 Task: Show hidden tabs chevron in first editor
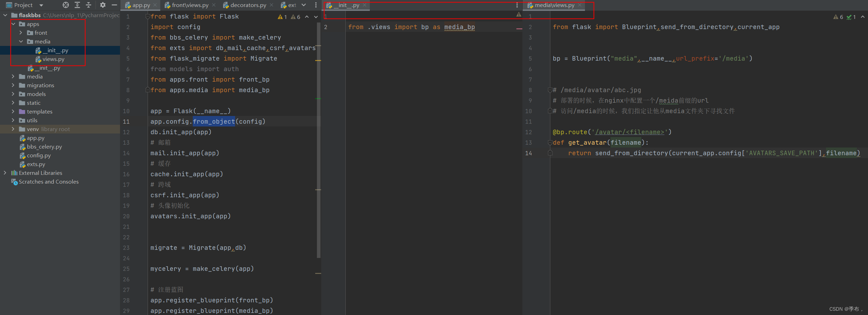(x=304, y=5)
